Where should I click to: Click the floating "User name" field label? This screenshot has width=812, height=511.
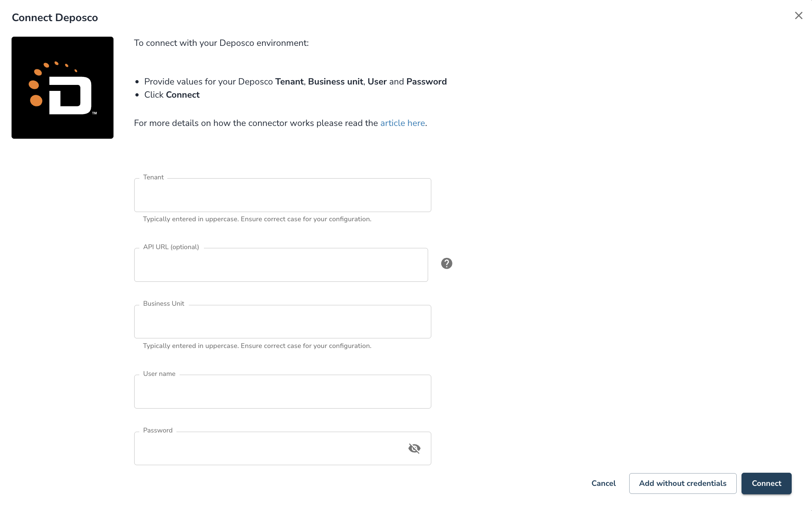pos(159,374)
